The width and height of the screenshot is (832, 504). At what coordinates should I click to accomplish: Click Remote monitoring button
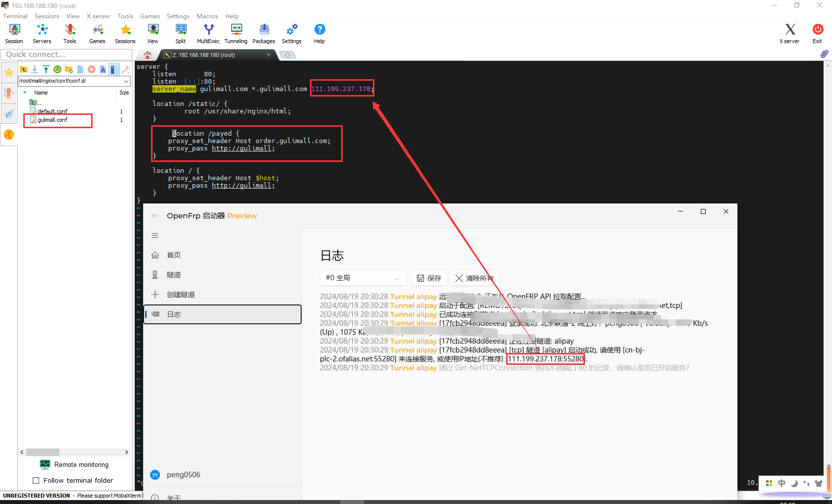point(74,464)
